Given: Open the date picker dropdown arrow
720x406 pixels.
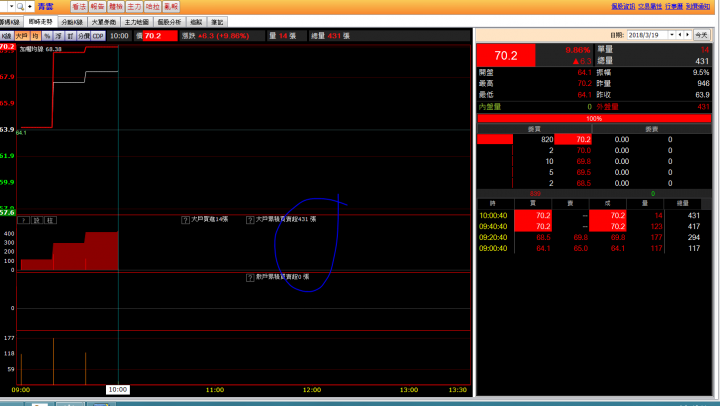Looking at the screenshot, I should [x=672, y=35].
